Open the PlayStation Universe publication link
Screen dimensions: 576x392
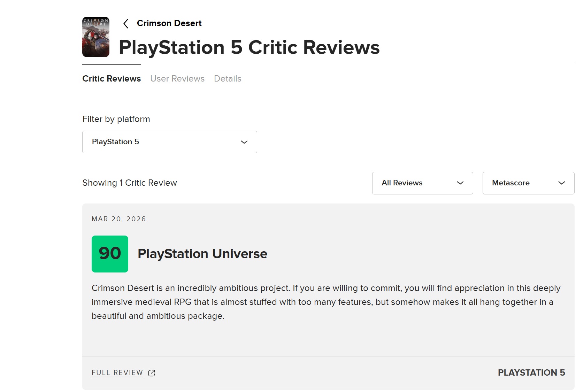pyautogui.click(x=202, y=254)
